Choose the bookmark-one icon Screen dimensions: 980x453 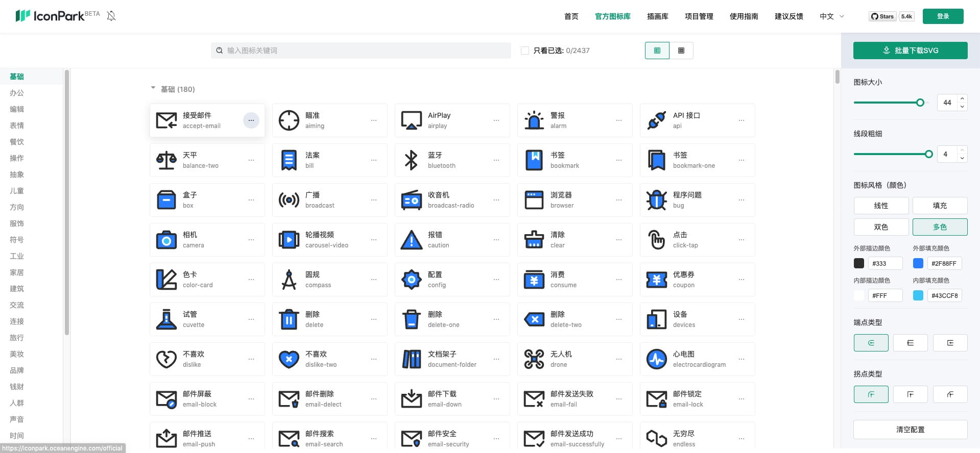(x=657, y=160)
